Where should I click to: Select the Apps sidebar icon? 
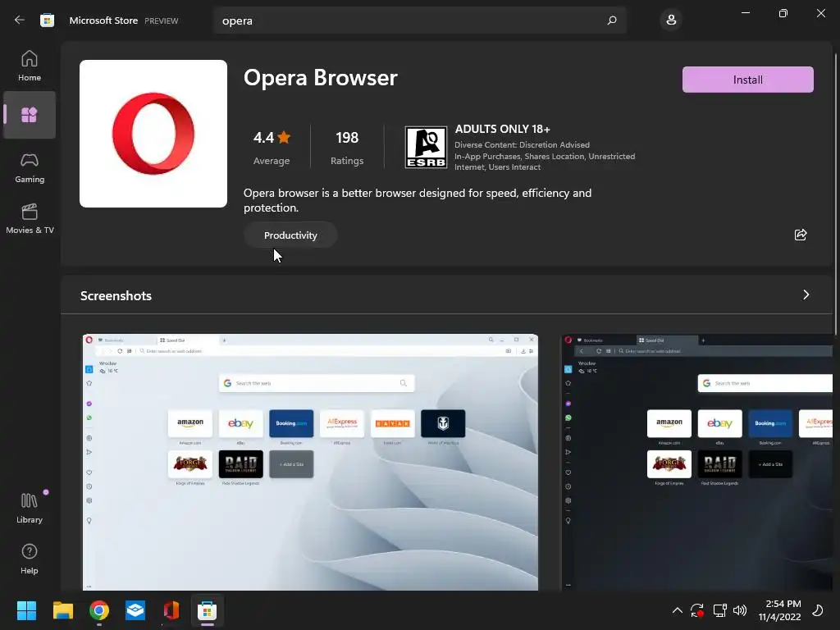point(30,115)
